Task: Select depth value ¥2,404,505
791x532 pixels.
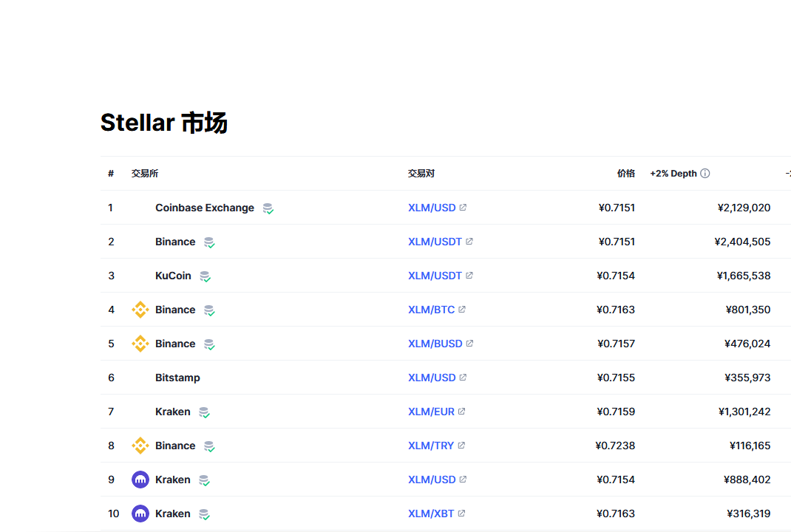Action: tap(742, 242)
